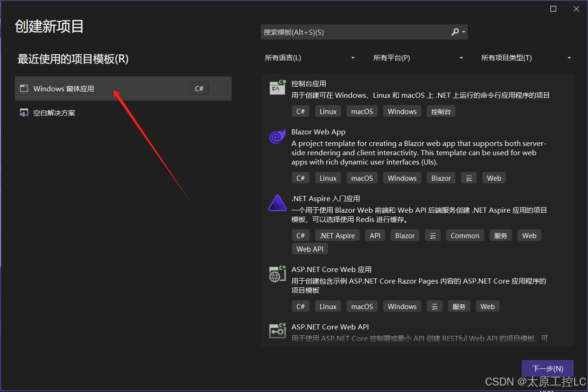Image resolution: width=588 pixels, height=392 pixels.
Task: Click the Windows 窗体应用 recent template icon
Action: click(24, 89)
